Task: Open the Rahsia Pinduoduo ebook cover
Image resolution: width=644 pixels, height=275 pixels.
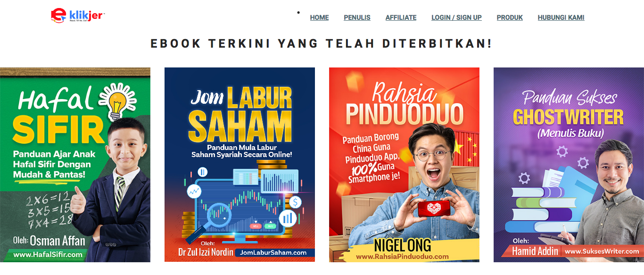Action: point(404,165)
